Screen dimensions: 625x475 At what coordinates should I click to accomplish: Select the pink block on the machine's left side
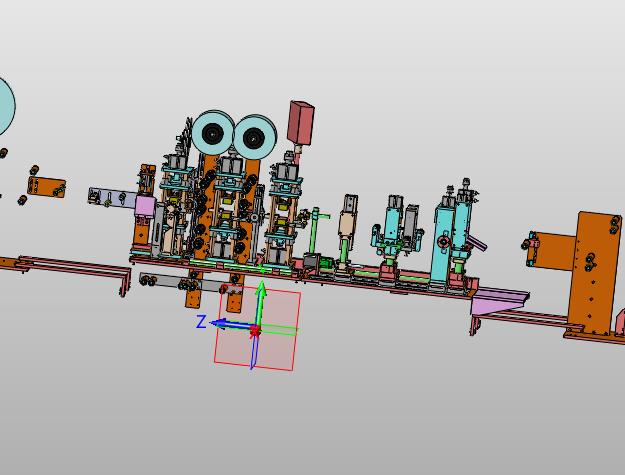point(145,206)
